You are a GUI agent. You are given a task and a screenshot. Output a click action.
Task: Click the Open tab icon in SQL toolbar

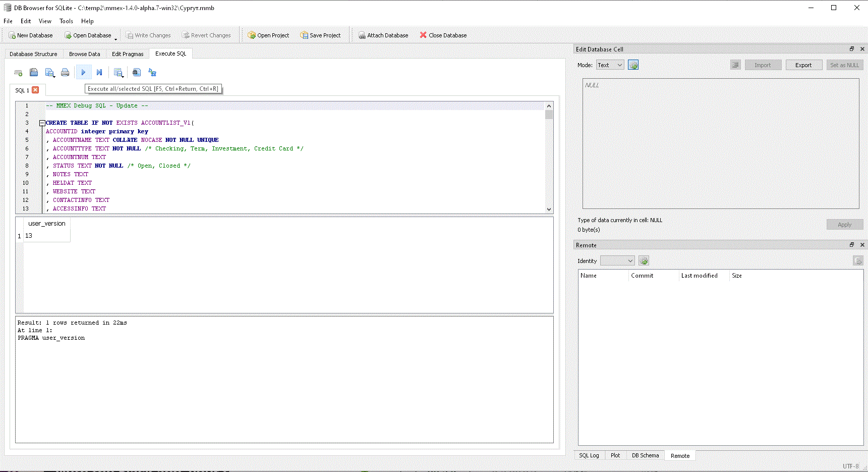click(18, 73)
